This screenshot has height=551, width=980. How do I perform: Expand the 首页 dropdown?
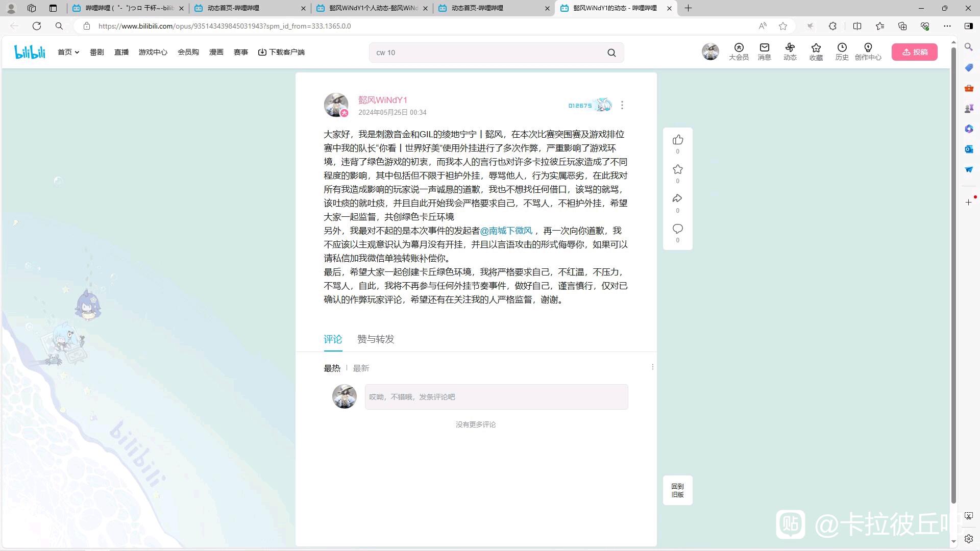click(x=68, y=52)
